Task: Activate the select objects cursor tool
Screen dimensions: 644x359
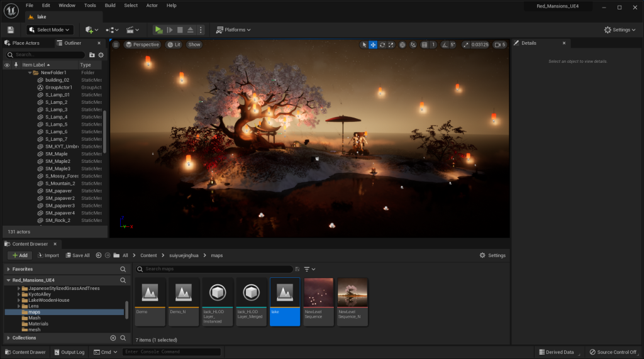Action: (x=364, y=45)
